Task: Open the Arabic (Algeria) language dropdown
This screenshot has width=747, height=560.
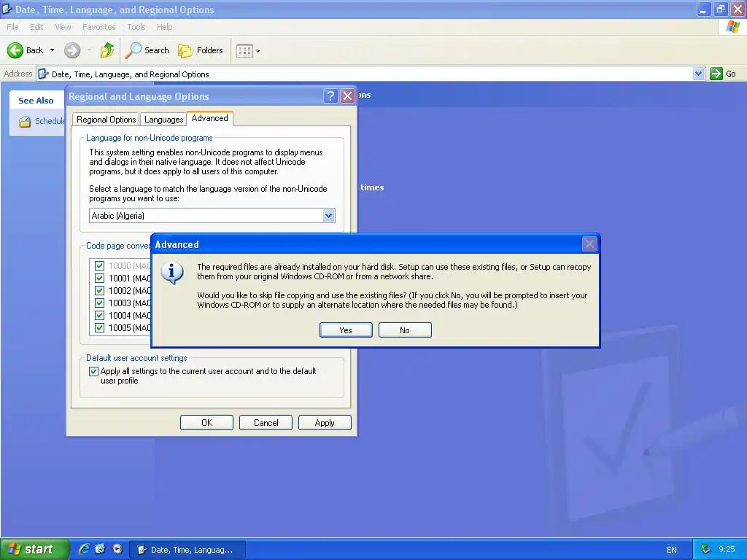Action: coord(328,216)
